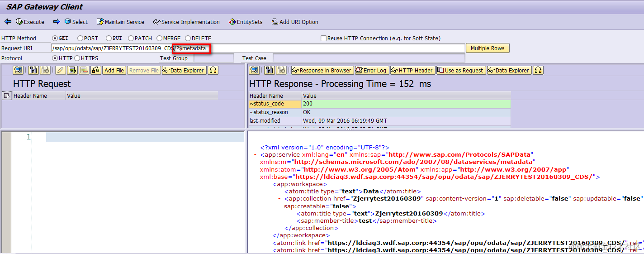This screenshot has height=254, width=644.
Task: Click the table layout icon beside request Header Name
Action: 7,96
